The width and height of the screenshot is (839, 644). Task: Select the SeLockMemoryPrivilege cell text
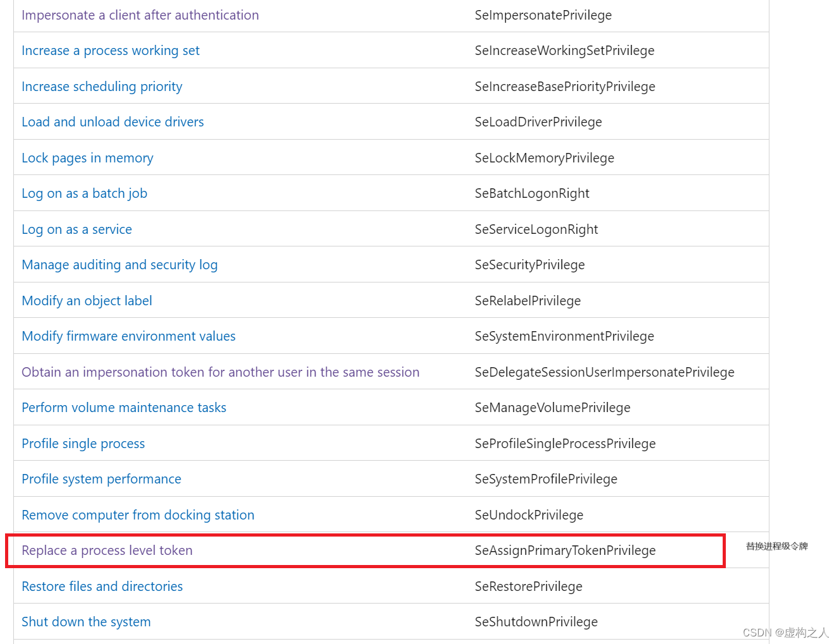click(544, 158)
